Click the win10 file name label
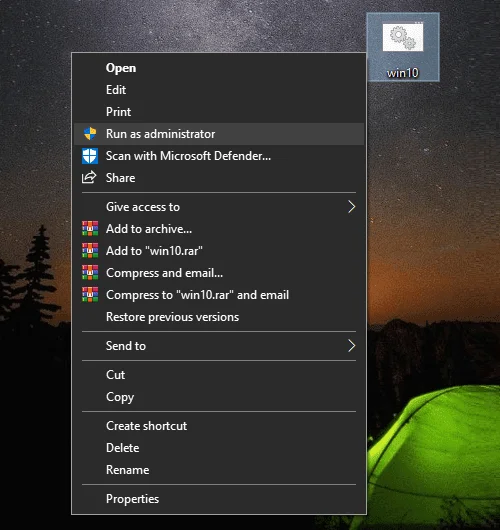The height and width of the screenshot is (530, 500). pos(403,73)
